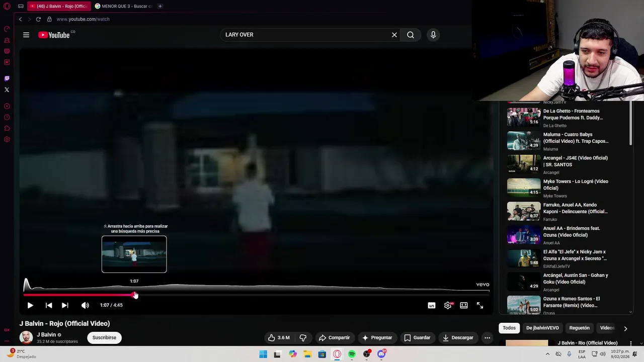This screenshot has height=362, width=644.
Task: Click the address bar URL
Action: 83,19
